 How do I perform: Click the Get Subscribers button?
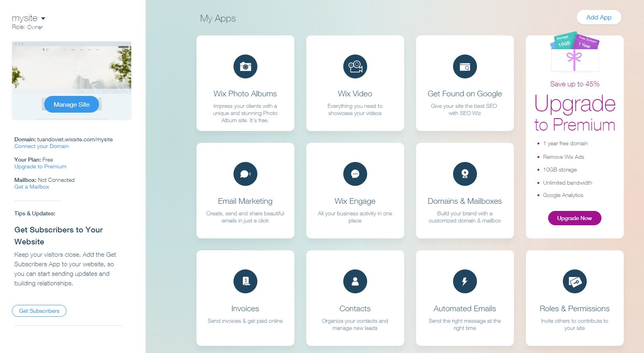pos(39,311)
